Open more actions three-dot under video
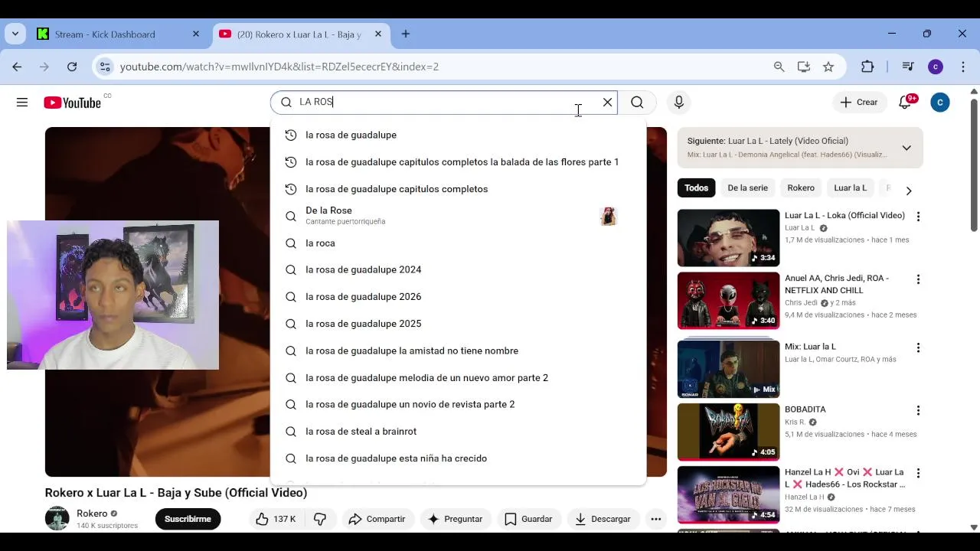The image size is (980, 551). pyautogui.click(x=656, y=519)
